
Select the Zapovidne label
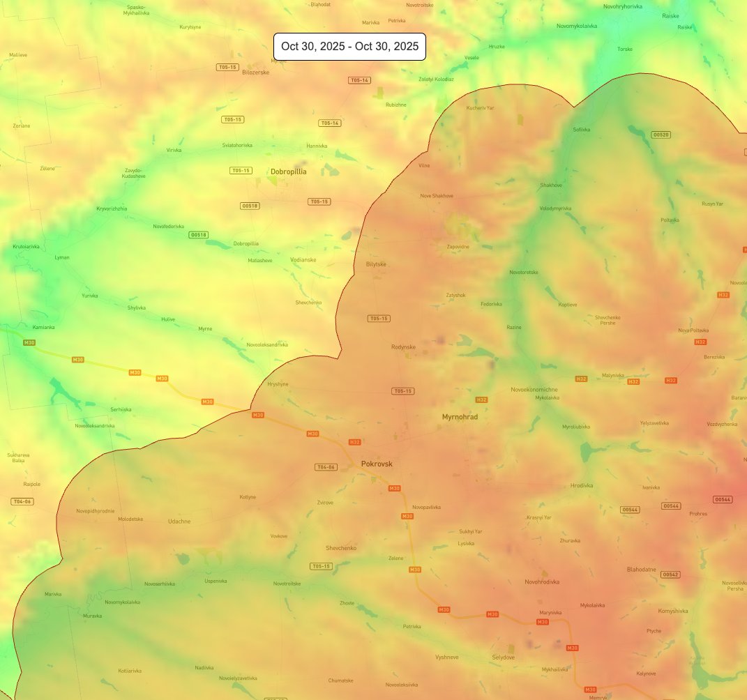(x=458, y=247)
